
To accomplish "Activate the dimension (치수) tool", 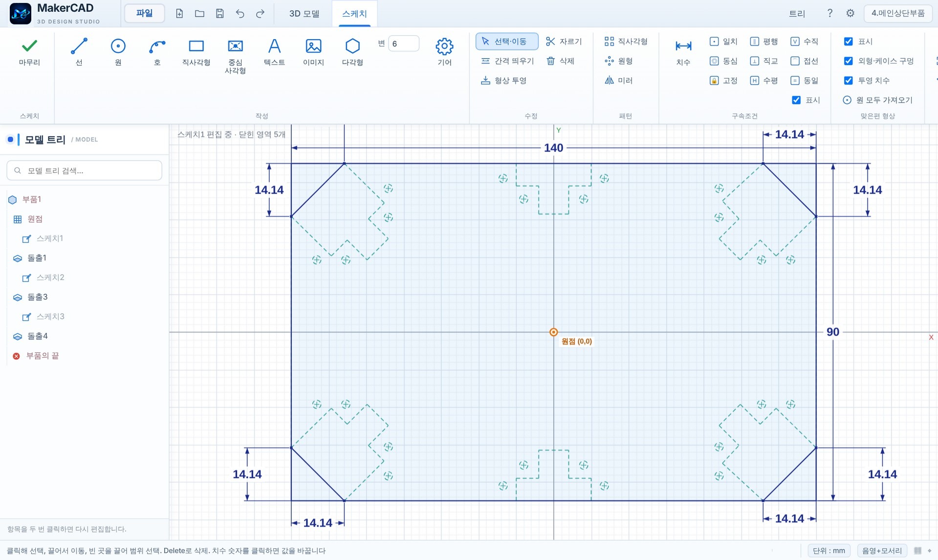I will coord(683,52).
